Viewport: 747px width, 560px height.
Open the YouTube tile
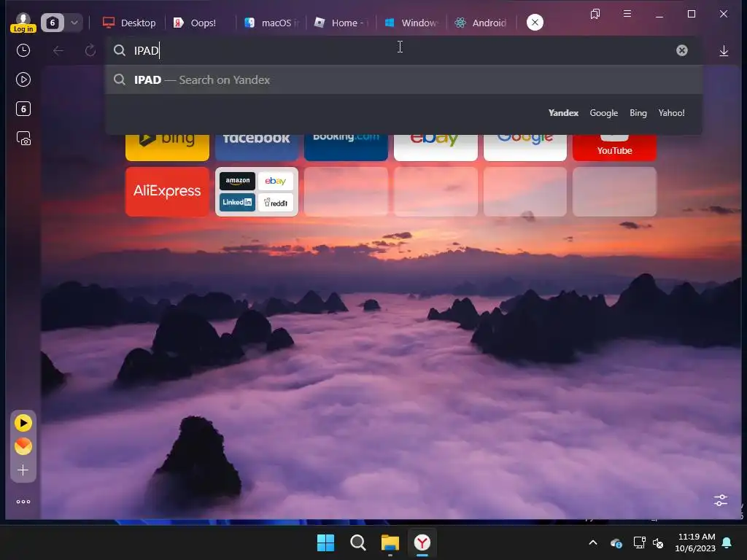[614, 147]
